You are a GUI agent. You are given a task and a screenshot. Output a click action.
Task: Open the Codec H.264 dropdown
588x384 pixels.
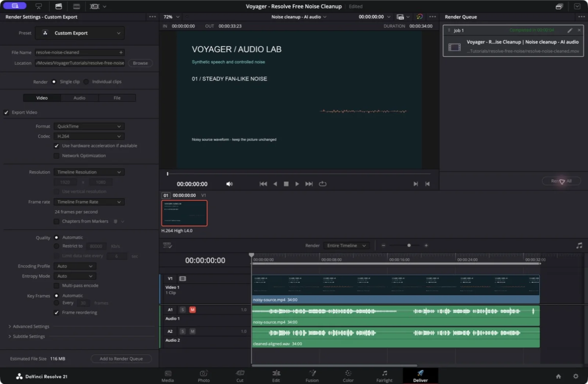89,136
